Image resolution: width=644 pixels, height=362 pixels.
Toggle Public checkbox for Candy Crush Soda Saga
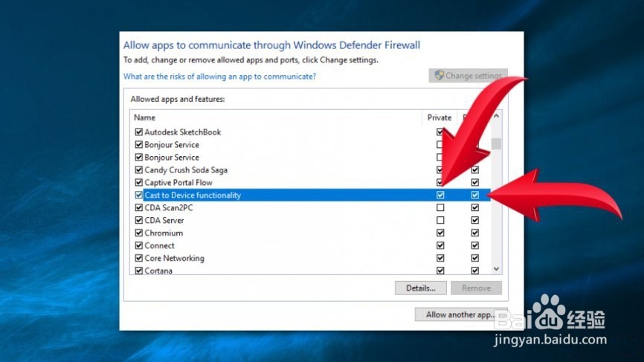(474, 170)
